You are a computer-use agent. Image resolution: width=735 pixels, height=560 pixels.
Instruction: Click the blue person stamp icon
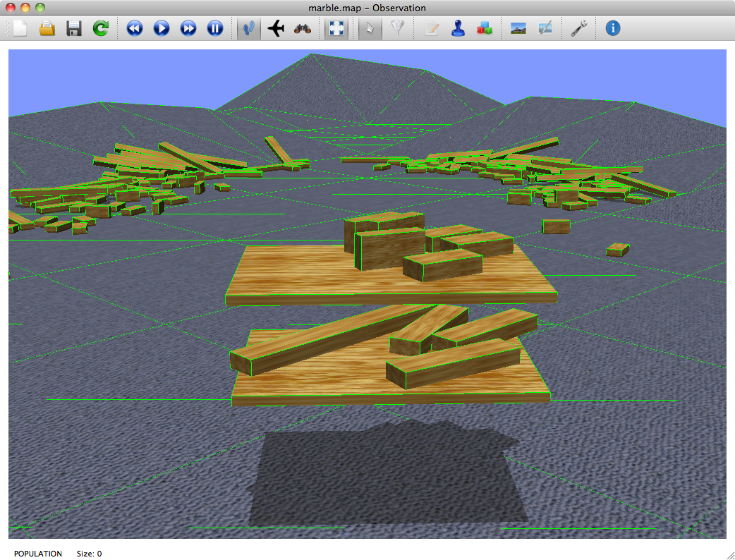point(458,28)
